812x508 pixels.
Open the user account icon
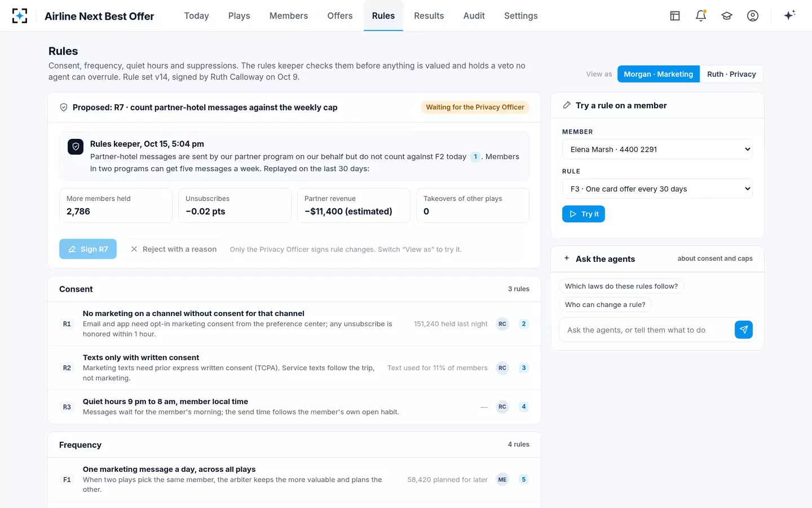click(x=753, y=16)
